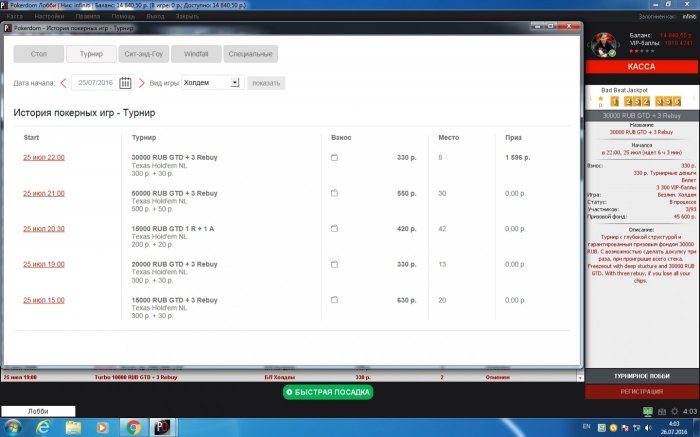Click the start date field 25/07/2016
Viewport: 700px width, 437px height.
click(x=95, y=83)
